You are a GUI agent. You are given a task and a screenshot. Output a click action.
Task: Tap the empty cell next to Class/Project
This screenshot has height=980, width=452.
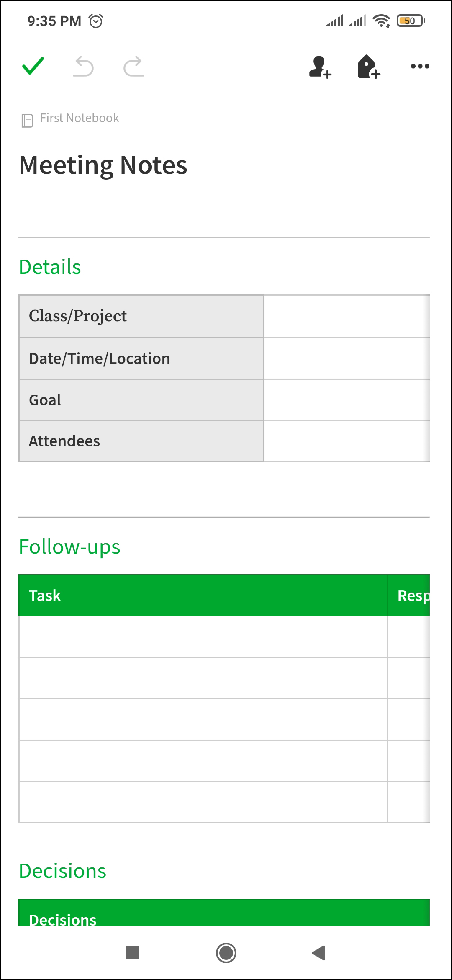347,316
